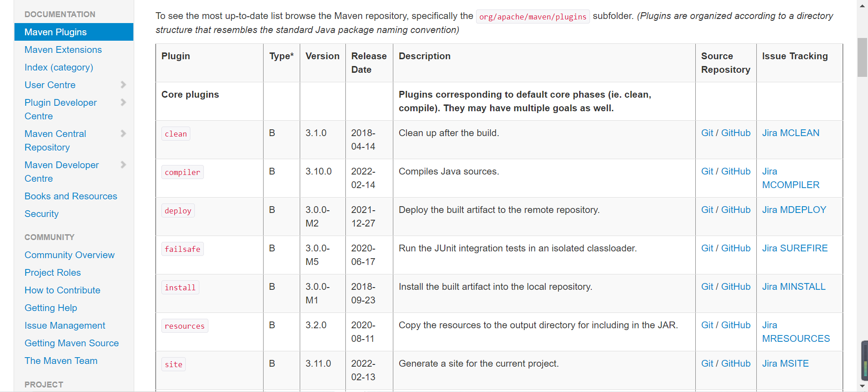Open GitHub link in failsafe row

point(736,248)
